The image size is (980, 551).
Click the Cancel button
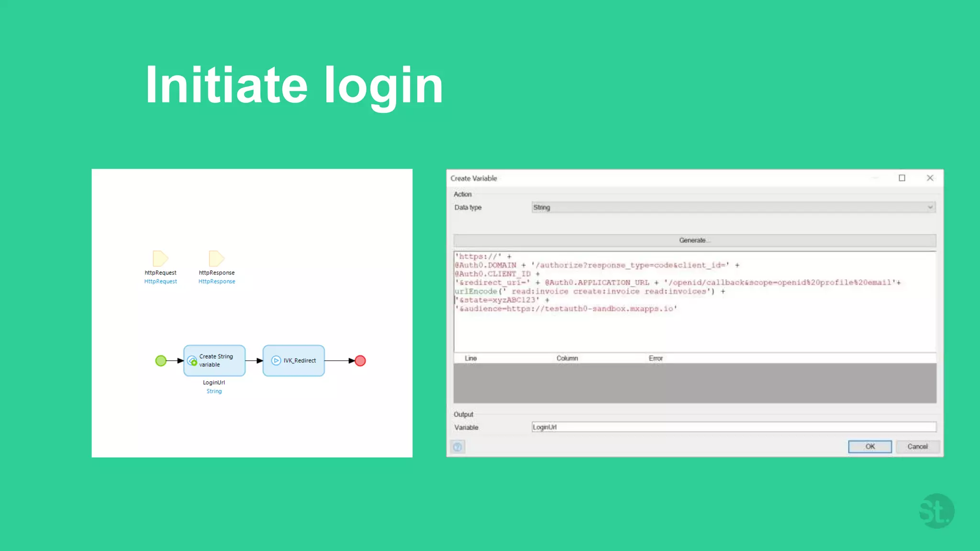pos(917,446)
